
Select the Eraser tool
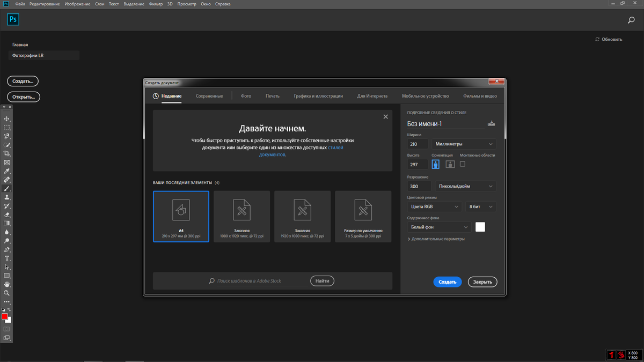[7, 215]
